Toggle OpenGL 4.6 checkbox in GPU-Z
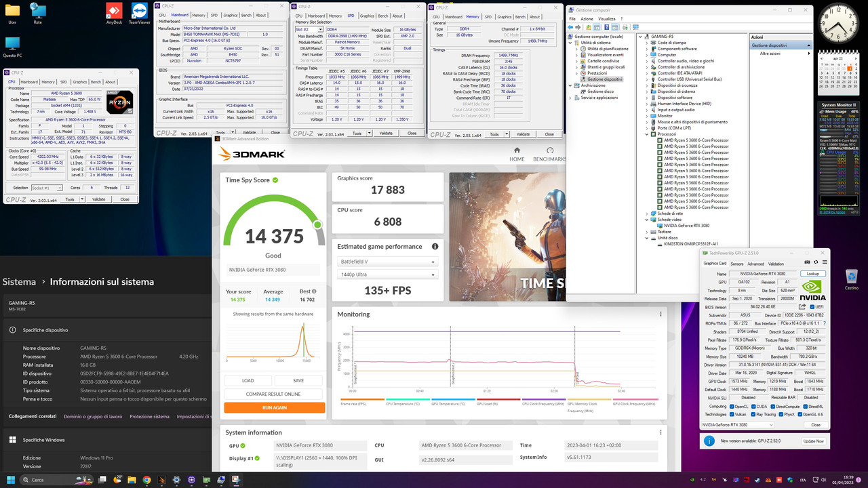The image size is (868, 488). (x=800, y=414)
